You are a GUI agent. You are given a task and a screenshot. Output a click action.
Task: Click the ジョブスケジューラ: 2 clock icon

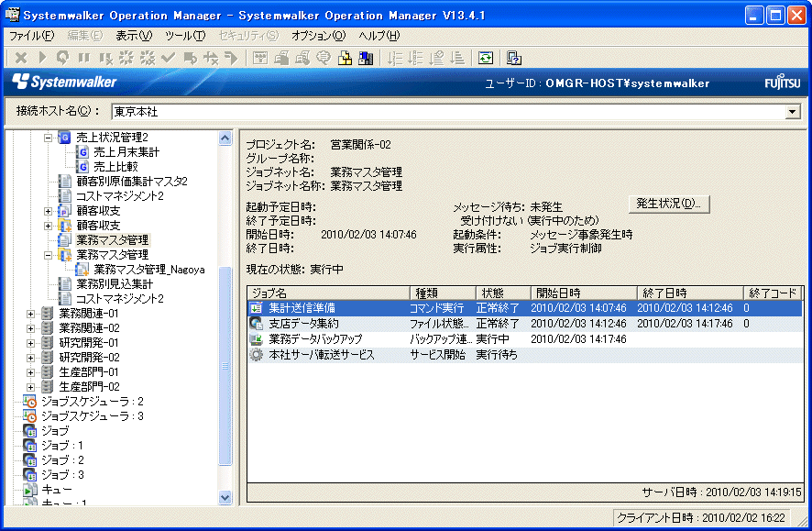click(x=29, y=402)
